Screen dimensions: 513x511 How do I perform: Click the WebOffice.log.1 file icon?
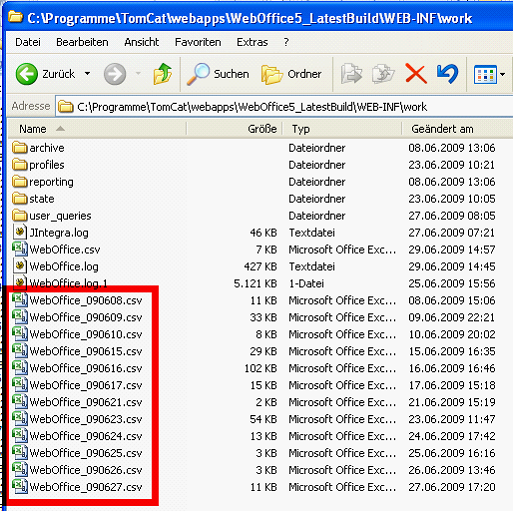point(20,283)
